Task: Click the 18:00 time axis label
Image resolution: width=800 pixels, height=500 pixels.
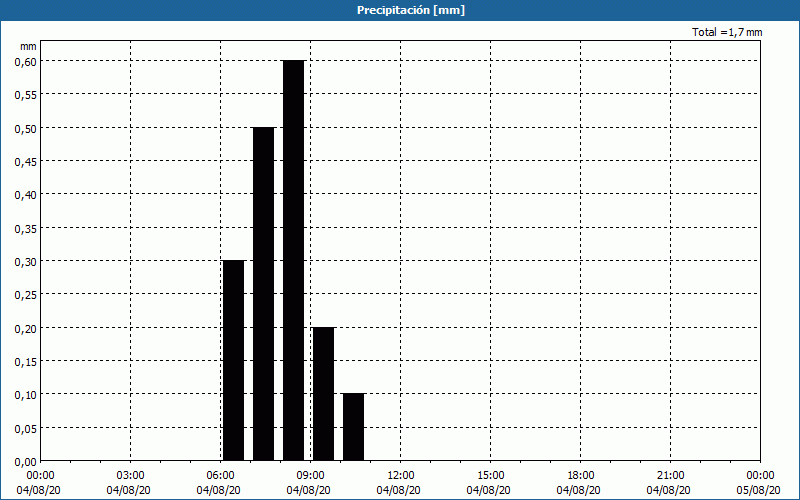Action: (x=581, y=476)
